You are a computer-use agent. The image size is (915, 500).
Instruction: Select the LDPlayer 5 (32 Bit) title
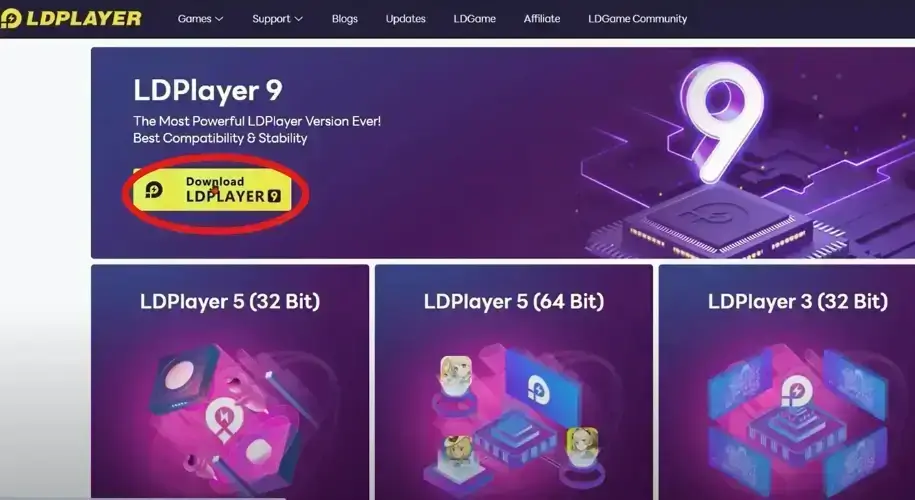(x=230, y=302)
